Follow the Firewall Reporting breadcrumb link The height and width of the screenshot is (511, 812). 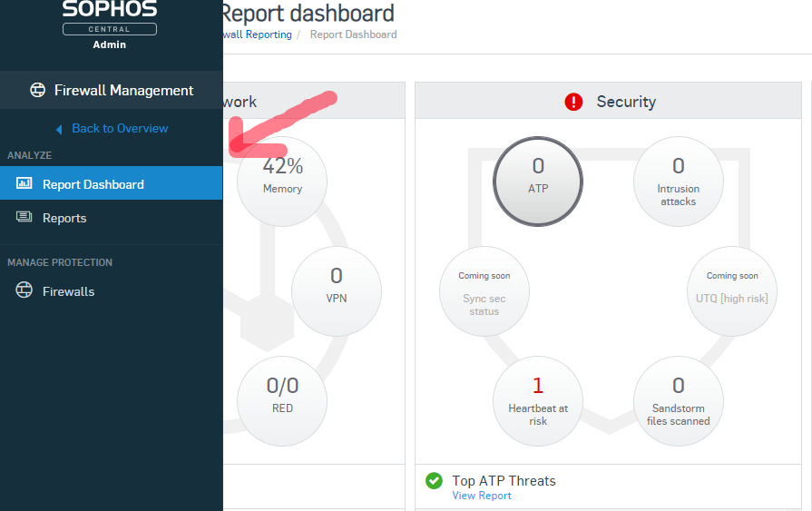258,34
